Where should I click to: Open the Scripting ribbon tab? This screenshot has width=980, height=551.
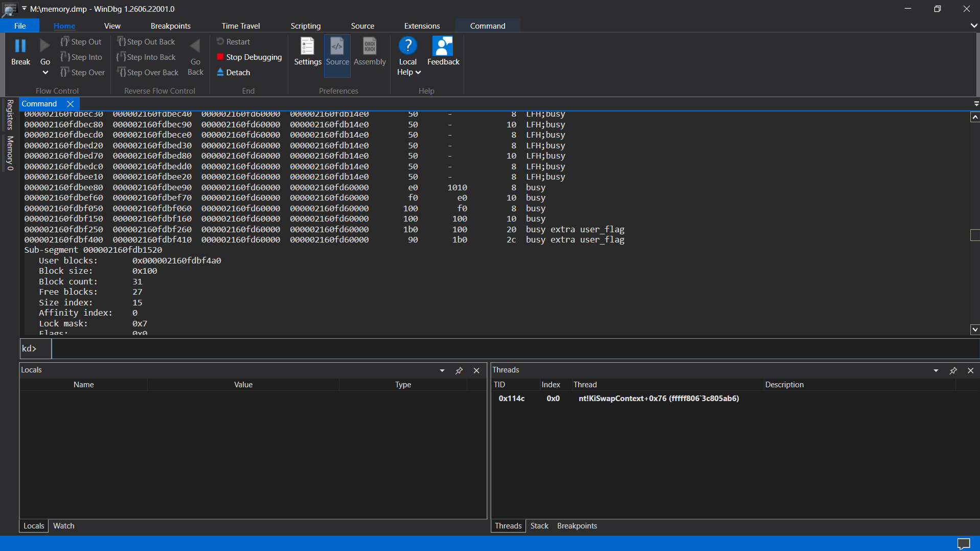306,26
